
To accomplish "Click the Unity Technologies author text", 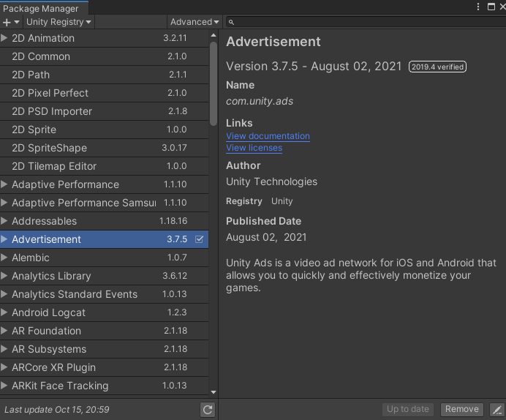I will (271, 181).
